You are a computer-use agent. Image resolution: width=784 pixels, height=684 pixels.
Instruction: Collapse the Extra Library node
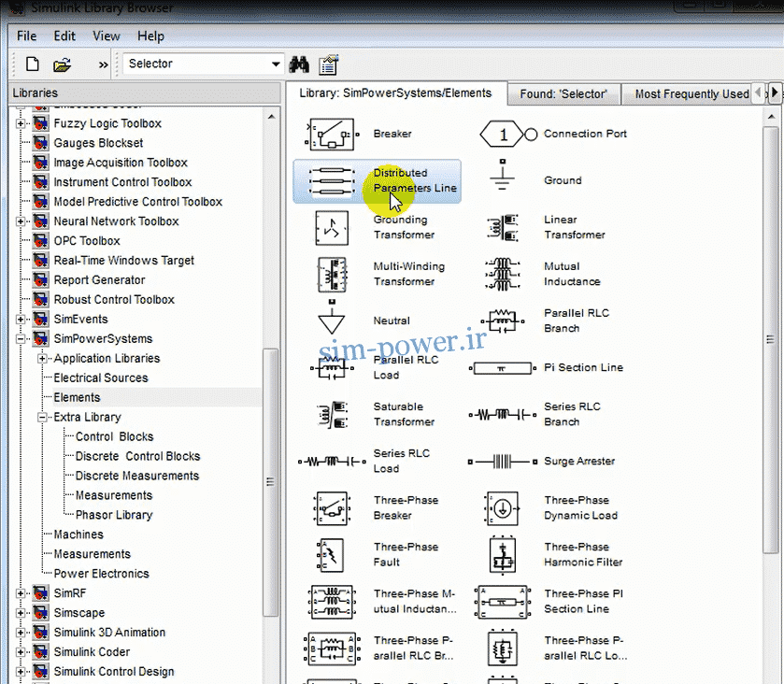42,417
